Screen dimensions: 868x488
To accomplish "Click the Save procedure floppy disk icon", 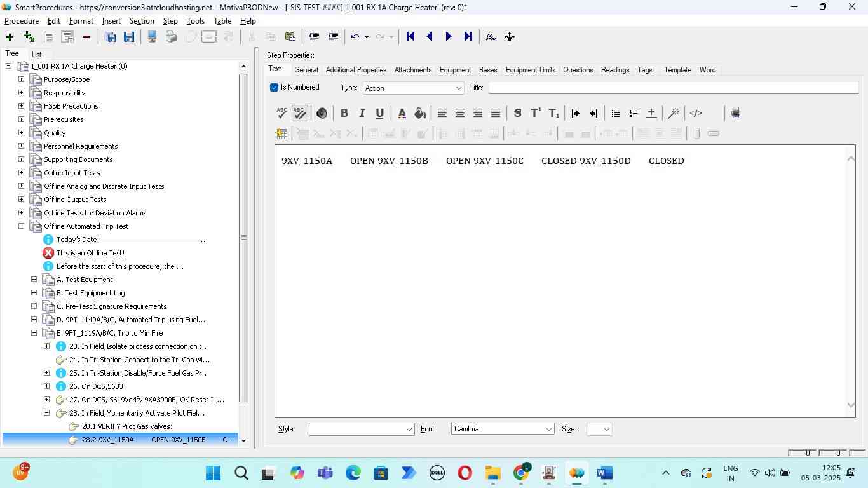I will coord(129,37).
